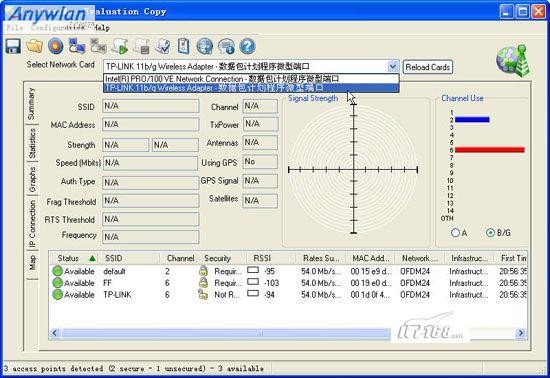This screenshot has width=550, height=378.
Task: Switch to the Graphs tab
Action: (x=32, y=179)
